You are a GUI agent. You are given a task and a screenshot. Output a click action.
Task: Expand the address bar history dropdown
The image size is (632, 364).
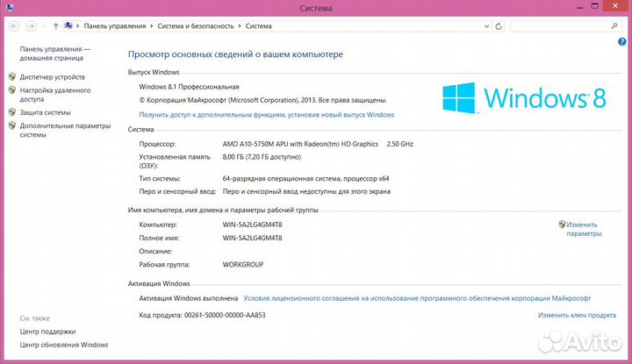point(486,26)
